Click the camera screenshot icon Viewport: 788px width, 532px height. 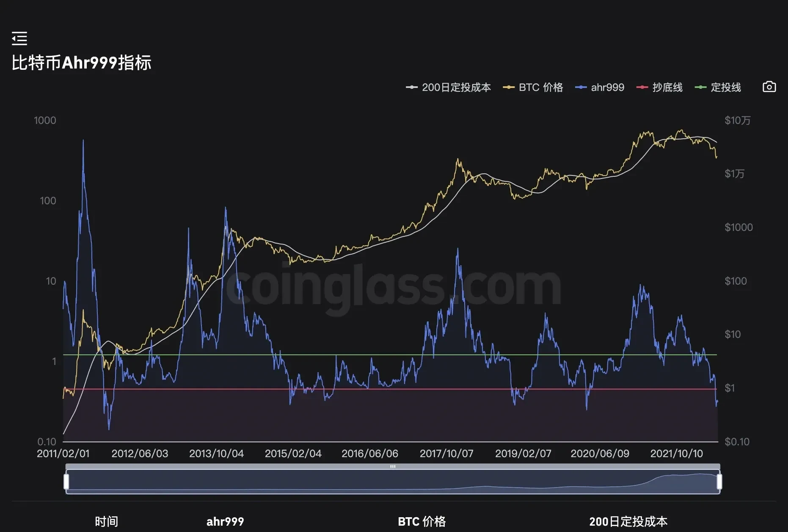click(x=769, y=87)
